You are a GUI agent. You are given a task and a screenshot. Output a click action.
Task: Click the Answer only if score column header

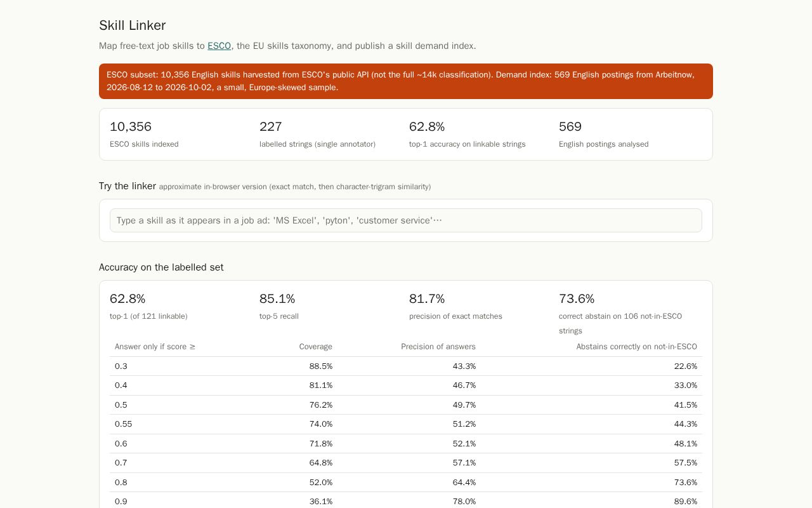pyautogui.click(x=155, y=347)
